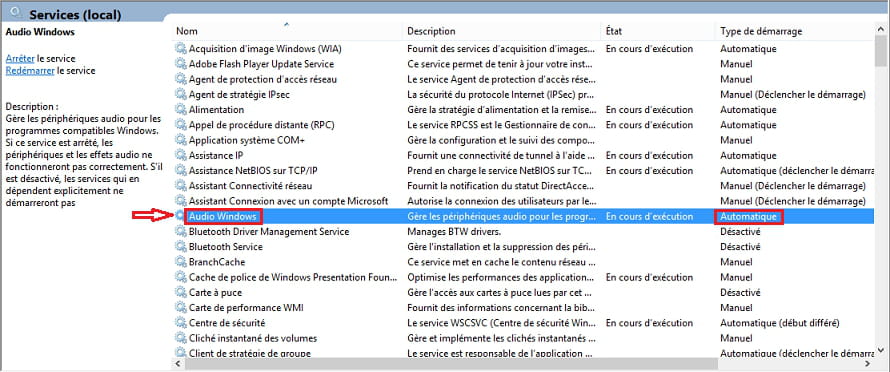
Task: Select Alimentation service name
Action: tap(216, 109)
